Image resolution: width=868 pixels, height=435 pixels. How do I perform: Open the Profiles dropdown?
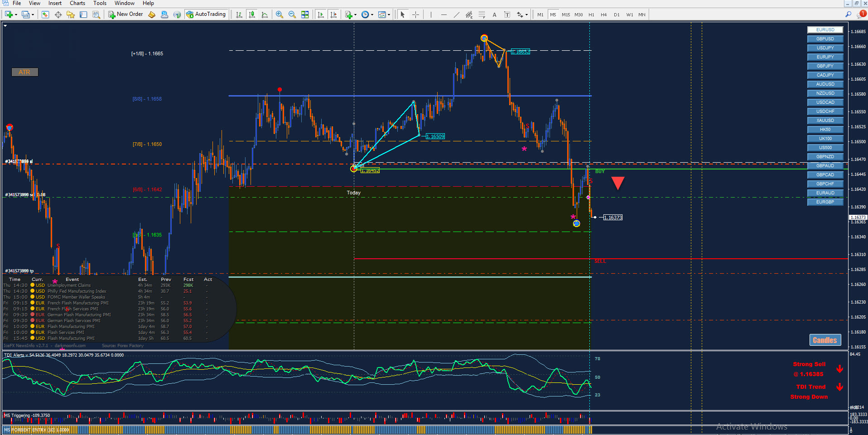28,14
